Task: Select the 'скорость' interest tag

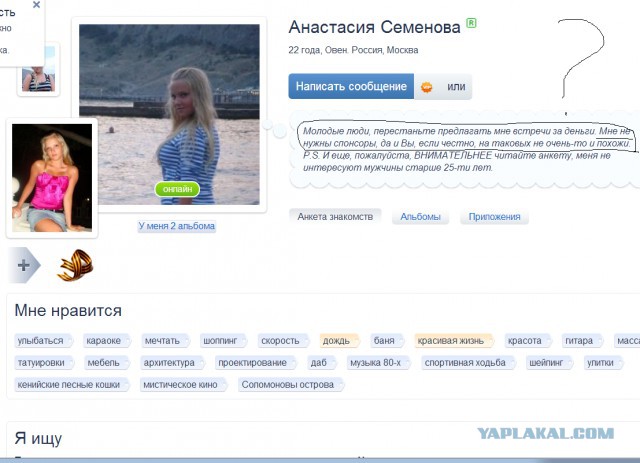Action: click(282, 341)
